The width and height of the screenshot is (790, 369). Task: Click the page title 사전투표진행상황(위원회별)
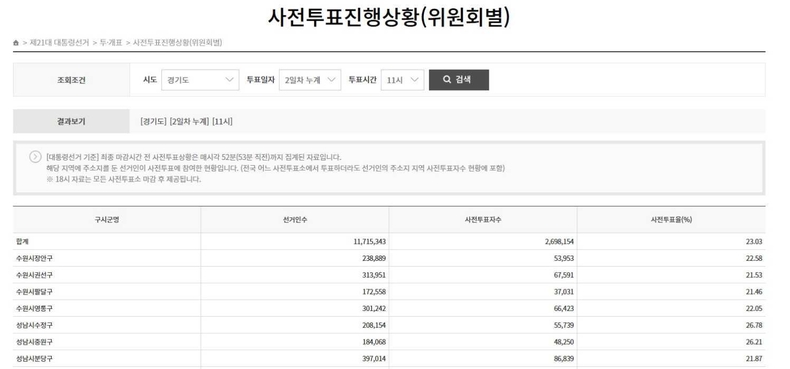click(x=388, y=17)
